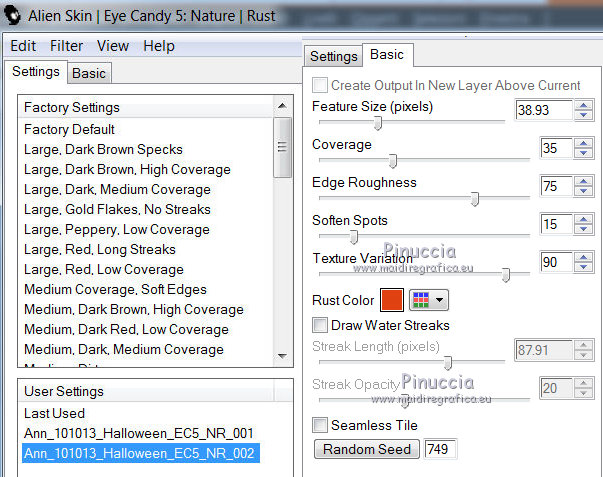Click the Factory Settings scrollbar thumb
This screenshot has height=477, width=603.
[282, 147]
